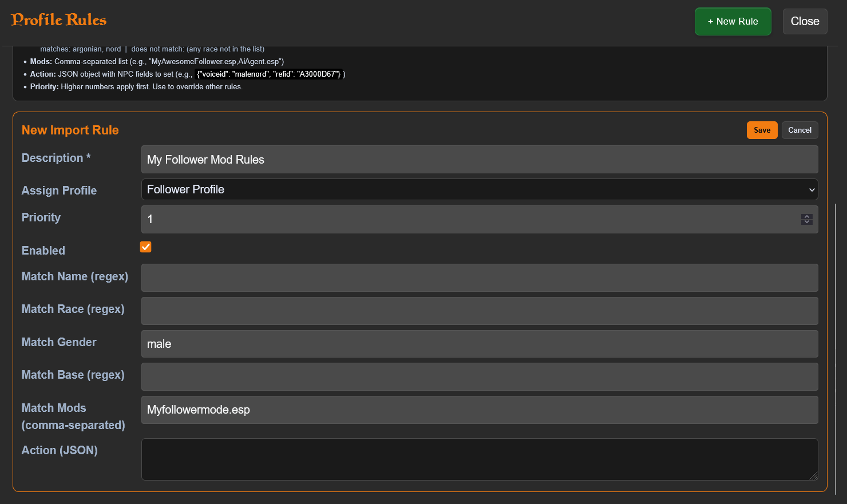Select the Match Name regex field
The height and width of the screenshot is (504, 847).
[479, 277]
